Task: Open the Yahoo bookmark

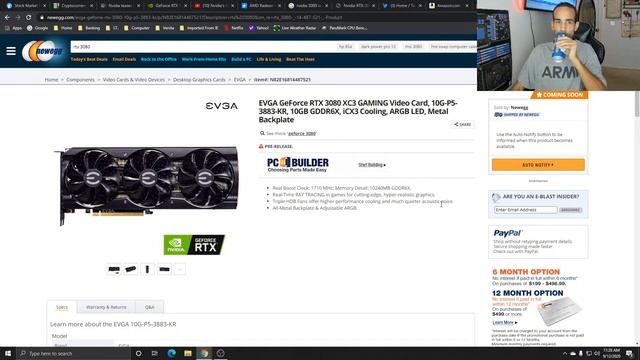Action: point(259,28)
